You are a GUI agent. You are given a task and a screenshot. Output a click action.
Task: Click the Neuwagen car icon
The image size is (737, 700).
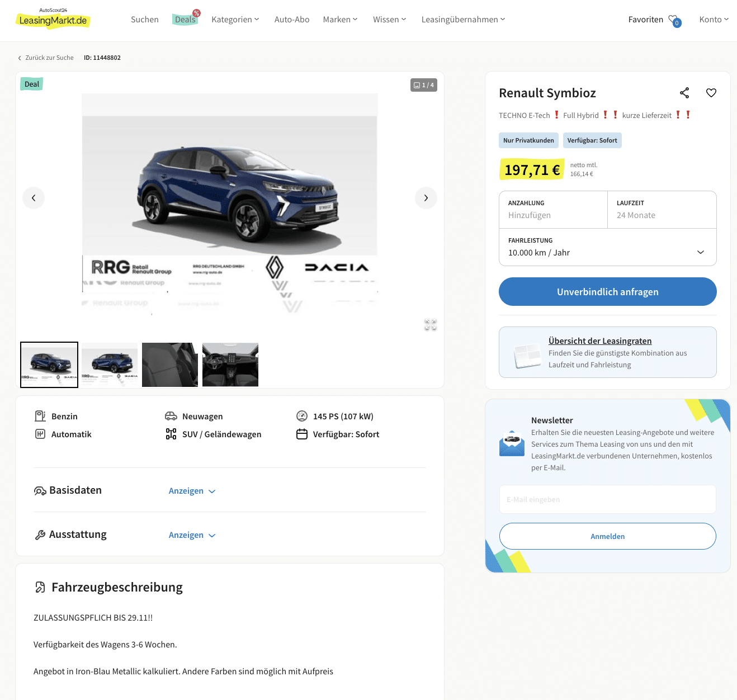pyautogui.click(x=171, y=416)
